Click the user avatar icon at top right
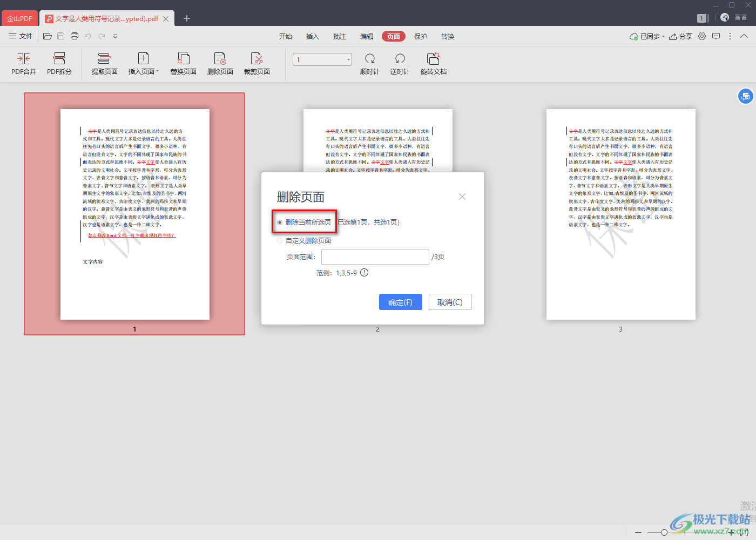The height and width of the screenshot is (540, 756). tap(725, 17)
